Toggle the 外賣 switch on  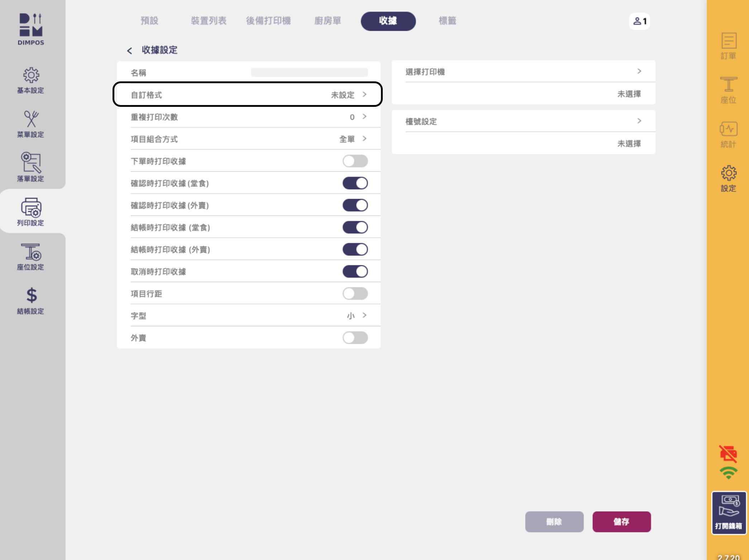(x=355, y=338)
